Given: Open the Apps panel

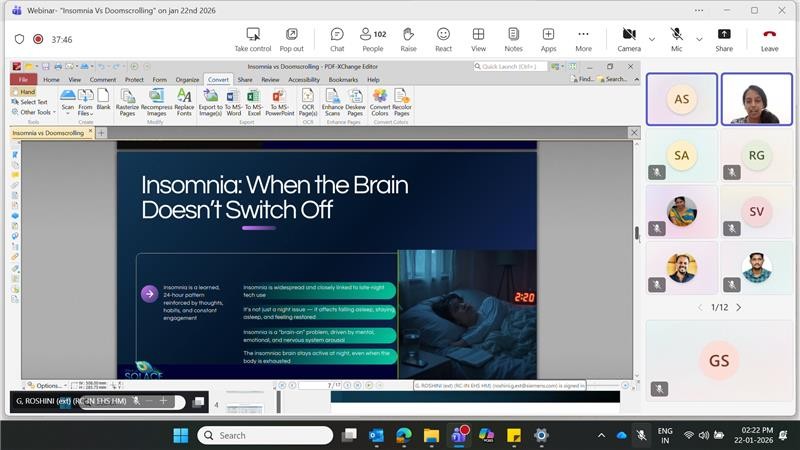Looking at the screenshot, I should 548,38.
